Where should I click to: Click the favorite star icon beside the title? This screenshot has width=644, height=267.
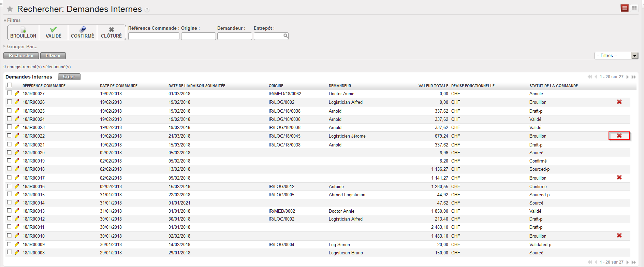(x=10, y=9)
